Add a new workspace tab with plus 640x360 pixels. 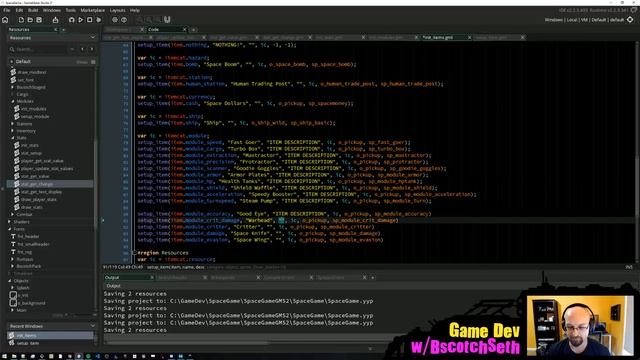click(x=193, y=29)
